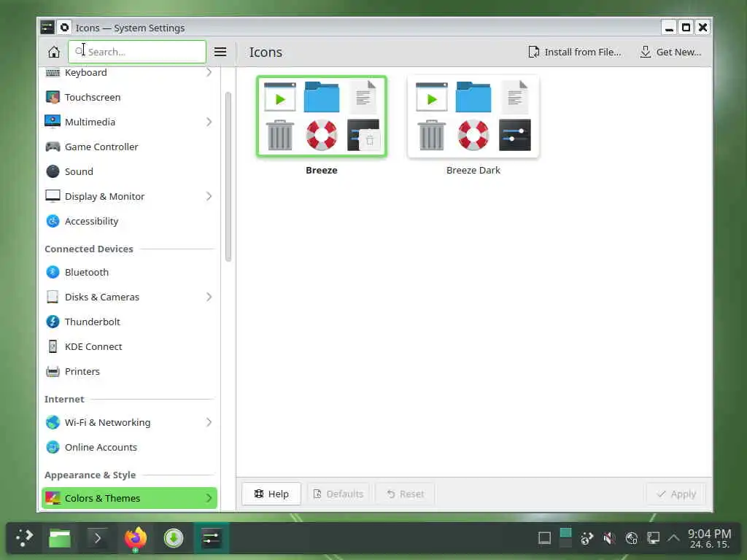
Task: Click the window pin icon in titlebar
Action: [x=64, y=27]
